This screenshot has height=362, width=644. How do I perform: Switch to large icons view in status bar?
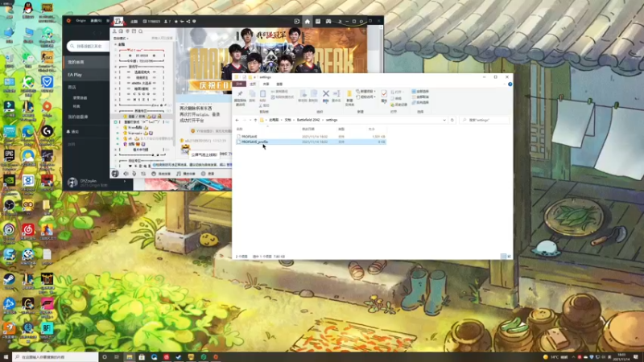pos(509,256)
